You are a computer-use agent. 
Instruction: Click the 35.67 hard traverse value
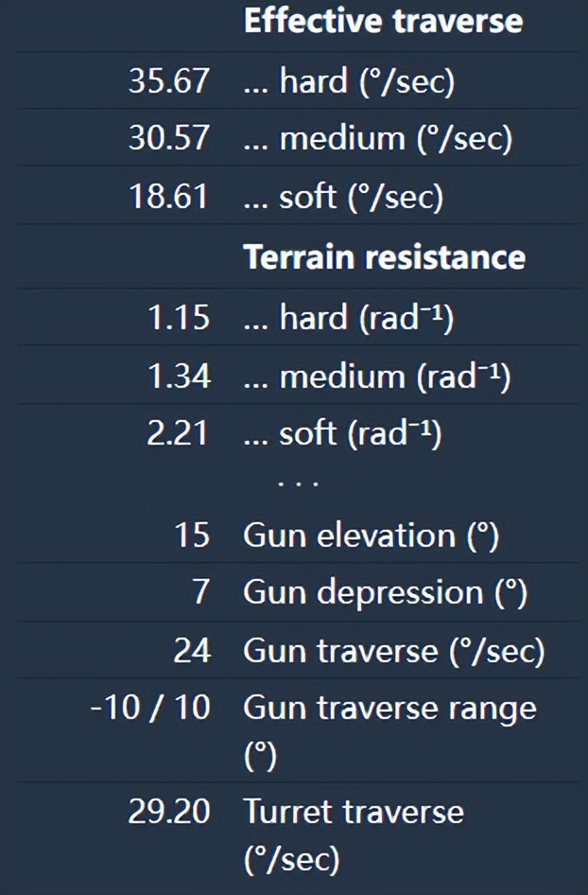[168, 81]
